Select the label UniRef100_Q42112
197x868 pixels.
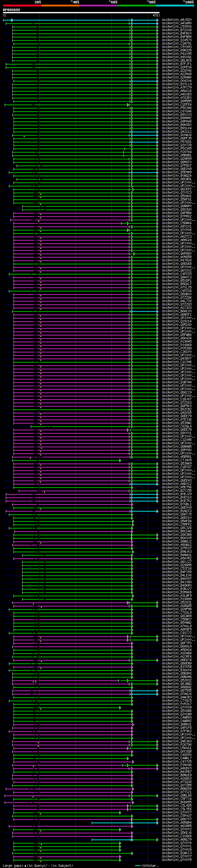coord(177,131)
